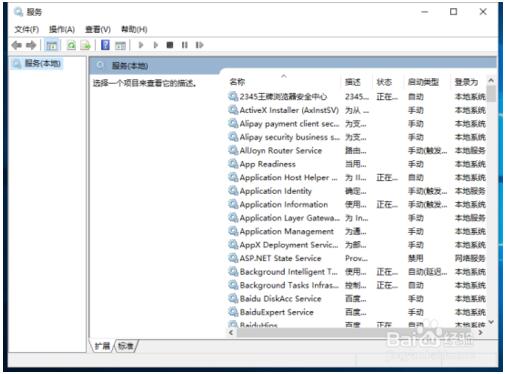The width and height of the screenshot is (505, 374).
Task: Click the 2345... description cell
Action: click(x=357, y=96)
